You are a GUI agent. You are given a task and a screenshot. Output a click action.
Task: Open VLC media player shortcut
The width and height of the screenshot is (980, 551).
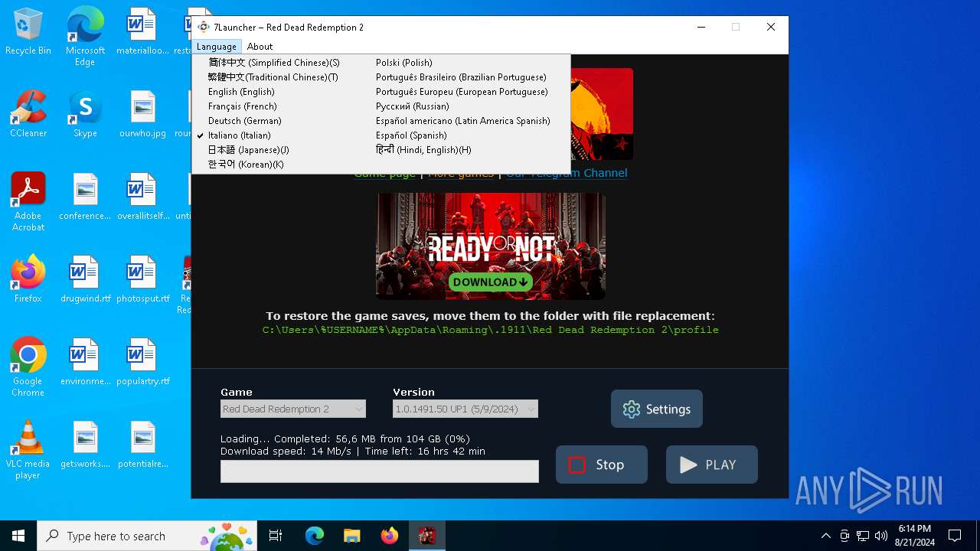point(28,450)
